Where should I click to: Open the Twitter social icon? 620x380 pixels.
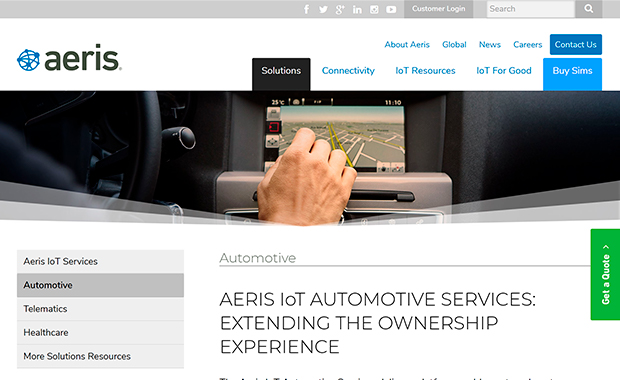[x=323, y=9]
